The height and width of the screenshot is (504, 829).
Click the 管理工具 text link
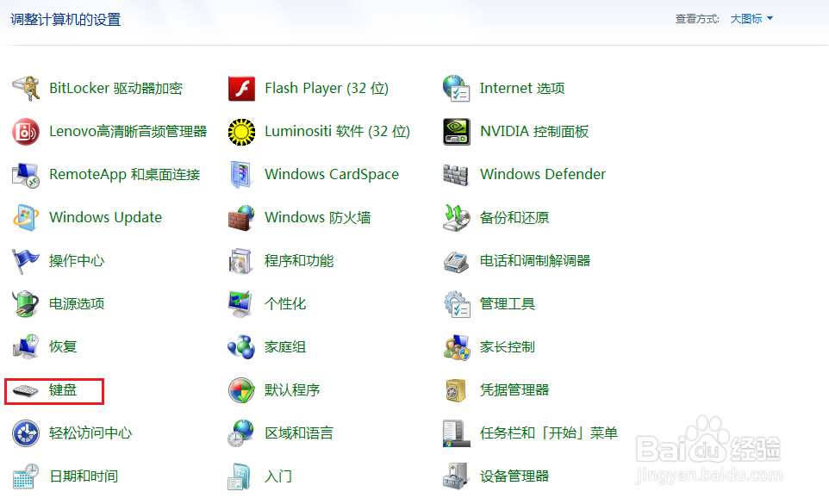coord(507,304)
